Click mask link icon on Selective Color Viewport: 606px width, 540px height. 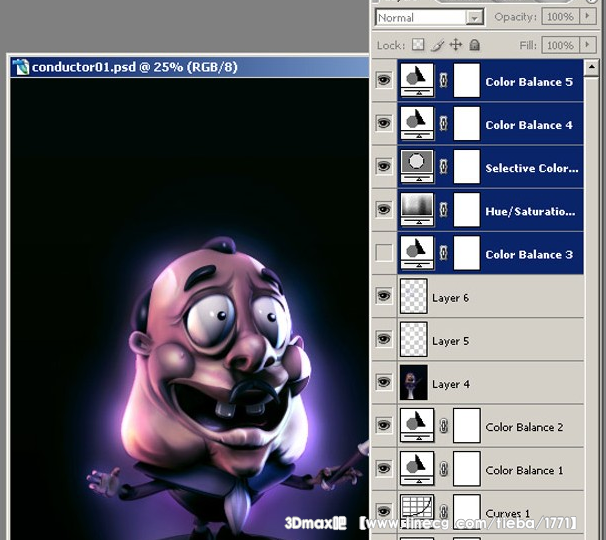(x=444, y=167)
